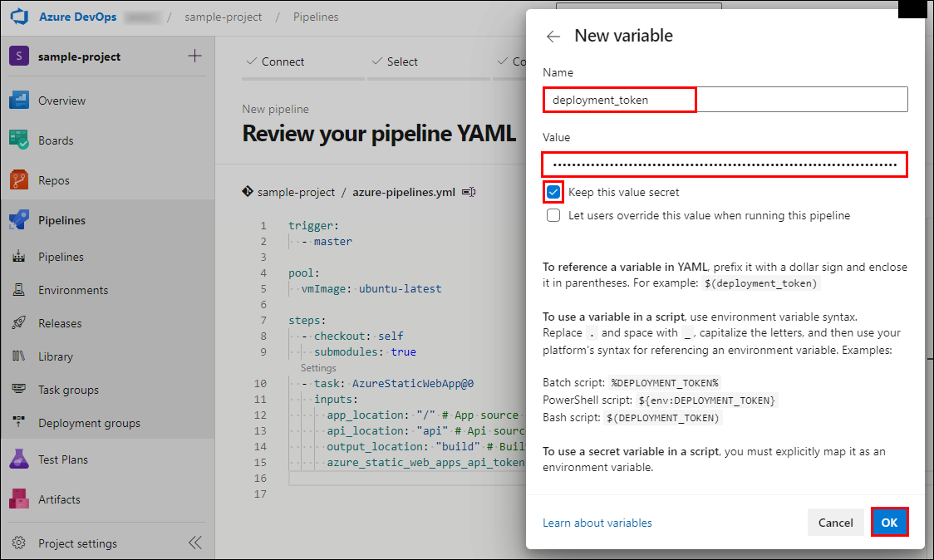The width and height of the screenshot is (934, 560).
Task: Go to Releases in sidebar
Action: click(x=60, y=323)
